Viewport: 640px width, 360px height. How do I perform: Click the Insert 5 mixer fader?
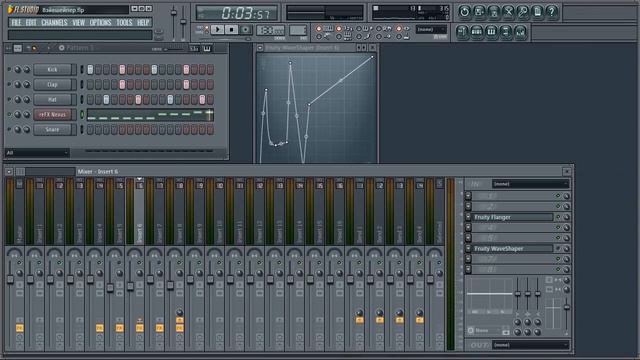(x=110, y=288)
